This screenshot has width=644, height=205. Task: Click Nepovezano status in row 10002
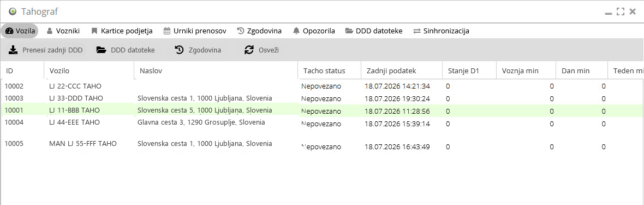coord(321,86)
